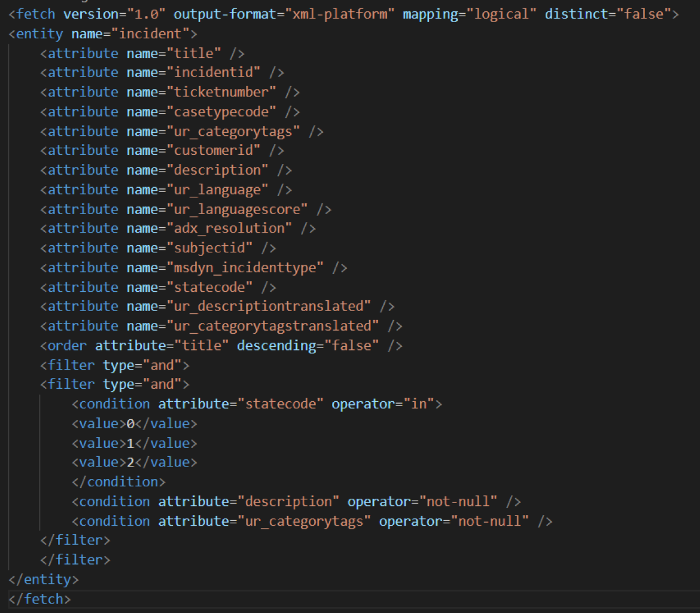This screenshot has height=613, width=700.
Task: Click the "subjectid" attribute value
Action: [x=213, y=248]
